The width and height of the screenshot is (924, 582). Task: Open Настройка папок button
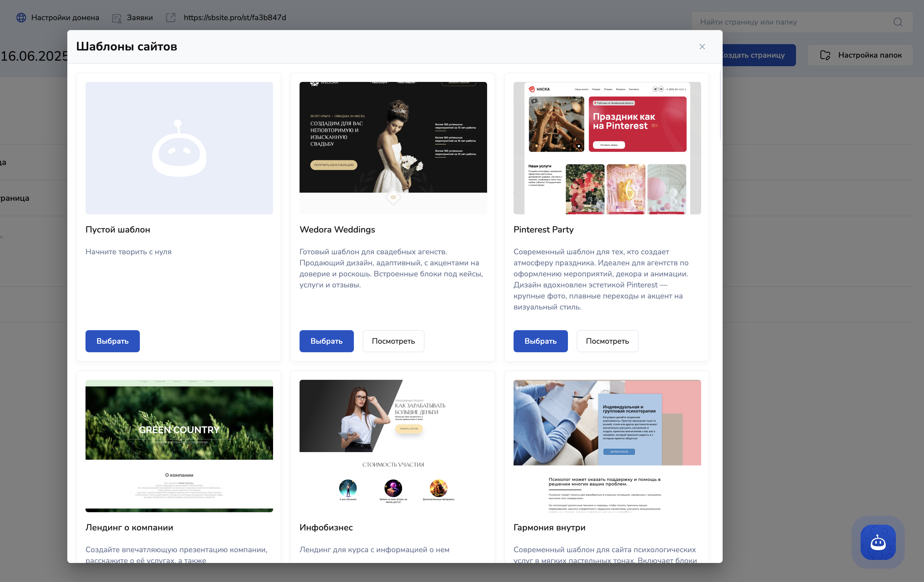pyautogui.click(x=860, y=55)
